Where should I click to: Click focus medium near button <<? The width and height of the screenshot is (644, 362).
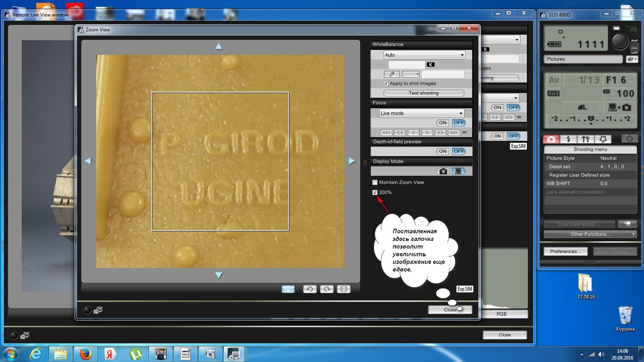coord(400,132)
